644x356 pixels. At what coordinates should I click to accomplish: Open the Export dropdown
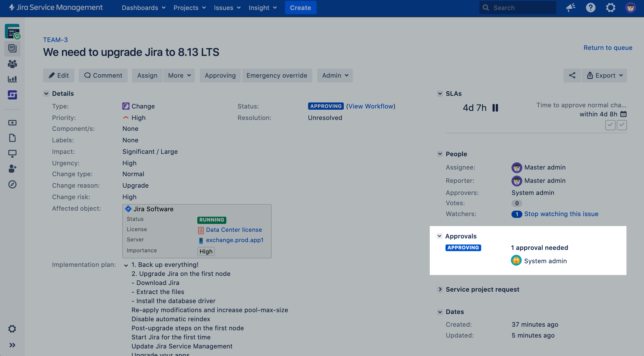click(x=604, y=76)
